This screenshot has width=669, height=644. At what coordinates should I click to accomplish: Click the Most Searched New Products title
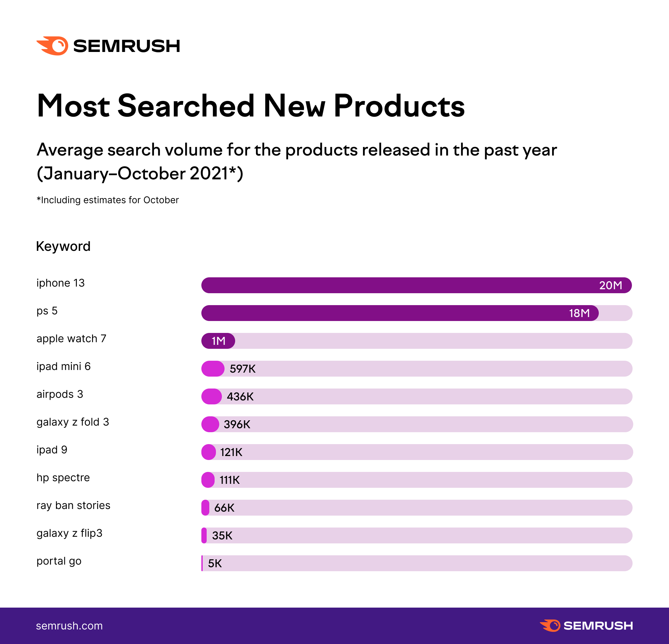pyautogui.click(x=250, y=106)
